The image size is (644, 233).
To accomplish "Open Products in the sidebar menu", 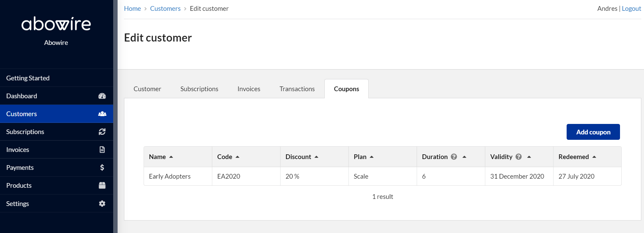I will tap(56, 185).
